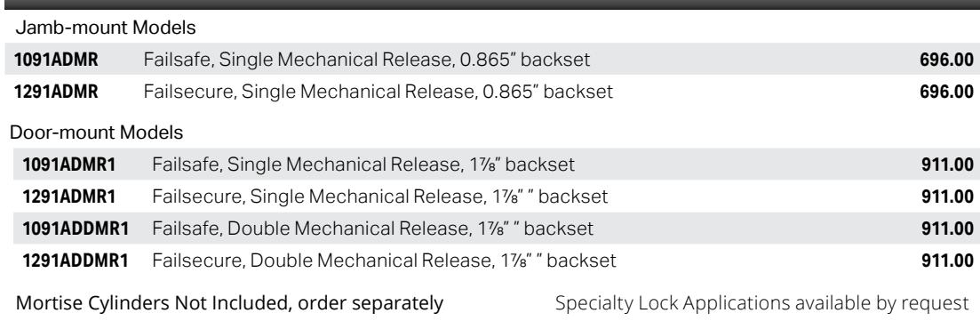Select model number 1291ADMR

(56, 92)
